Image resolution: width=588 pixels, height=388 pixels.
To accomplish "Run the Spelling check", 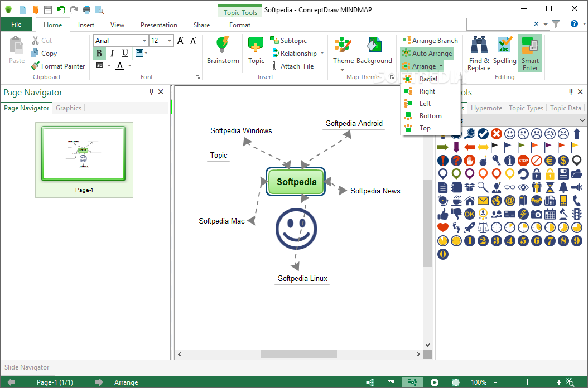I will [504, 51].
